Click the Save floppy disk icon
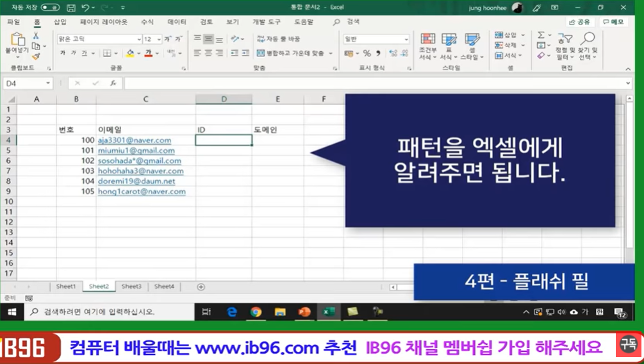Image resolution: width=644 pixels, height=364 pixels. point(71,8)
